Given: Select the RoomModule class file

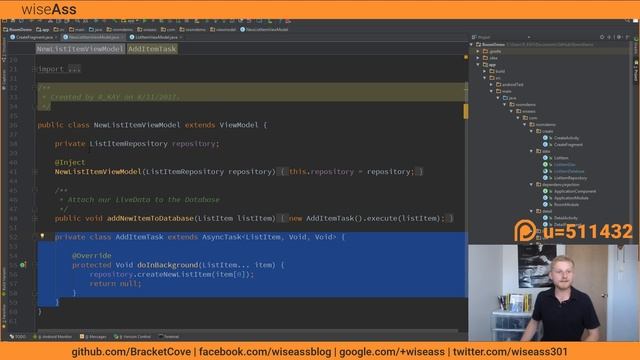Looking at the screenshot, I should [x=561, y=204].
